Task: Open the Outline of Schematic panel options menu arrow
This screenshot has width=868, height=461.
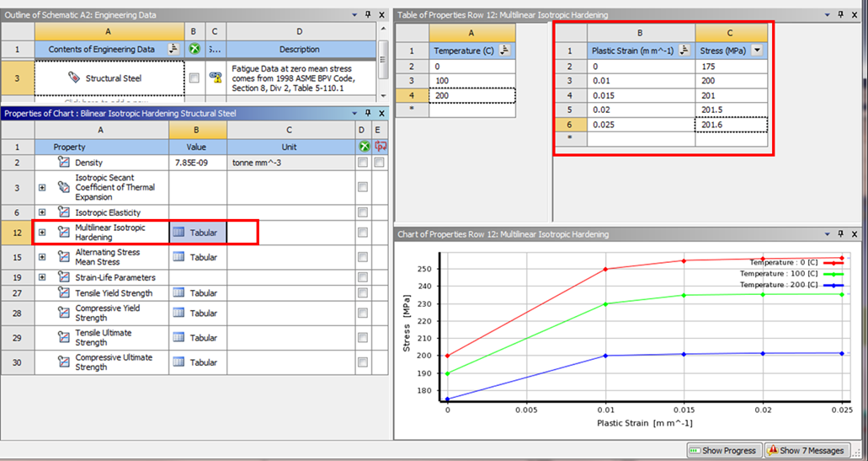Action: click(354, 15)
